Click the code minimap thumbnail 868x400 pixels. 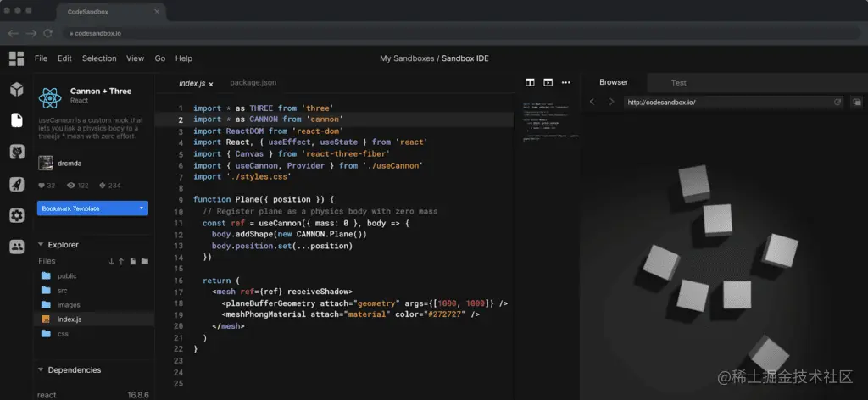tap(550, 123)
